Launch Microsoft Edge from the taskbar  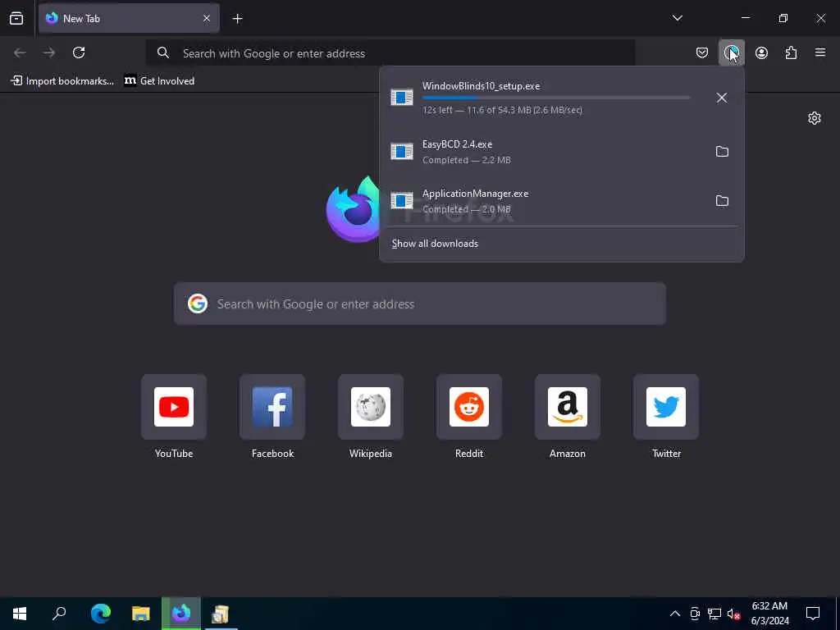tap(100, 614)
